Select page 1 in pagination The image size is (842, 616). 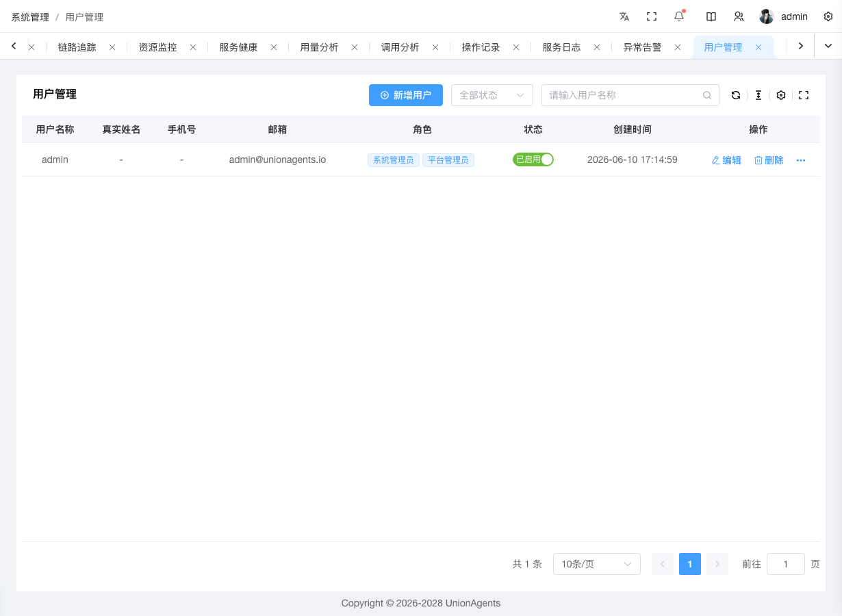pos(690,564)
